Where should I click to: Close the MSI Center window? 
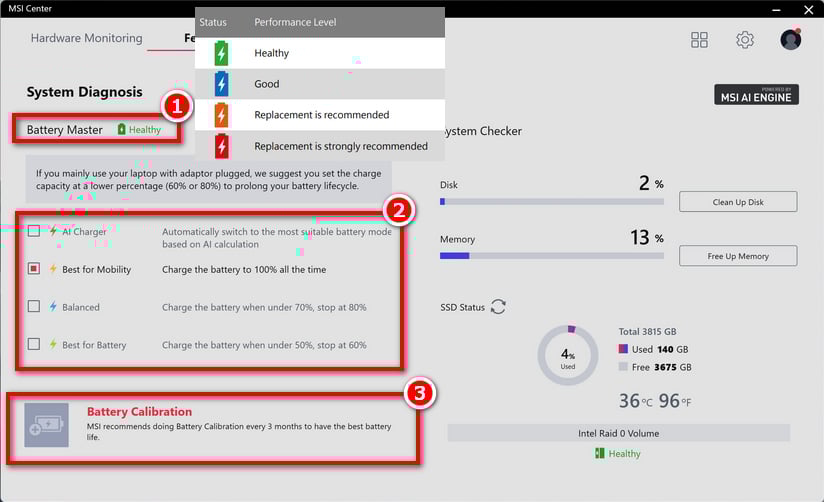(809, 9)
